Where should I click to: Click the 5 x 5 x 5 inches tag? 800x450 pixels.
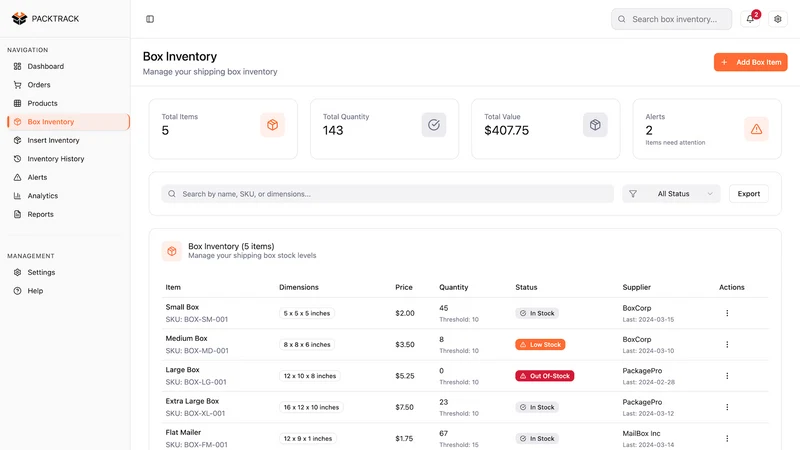[x=307, y=313]
